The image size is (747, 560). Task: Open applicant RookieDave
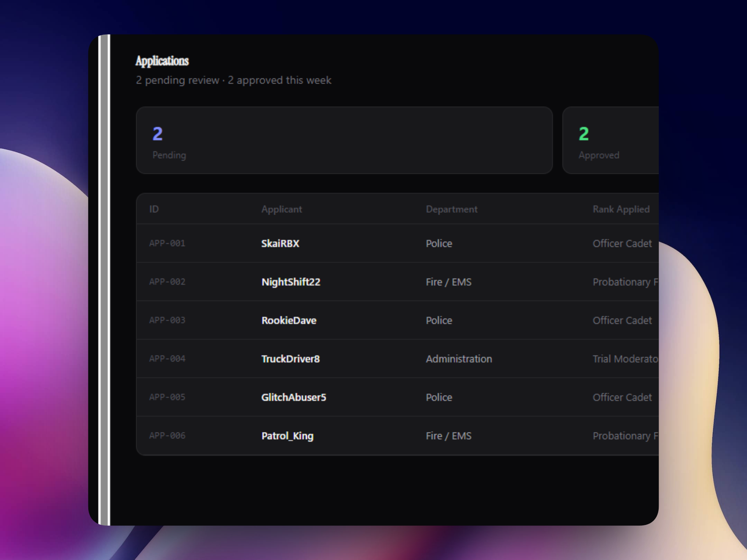click(289, 320)
